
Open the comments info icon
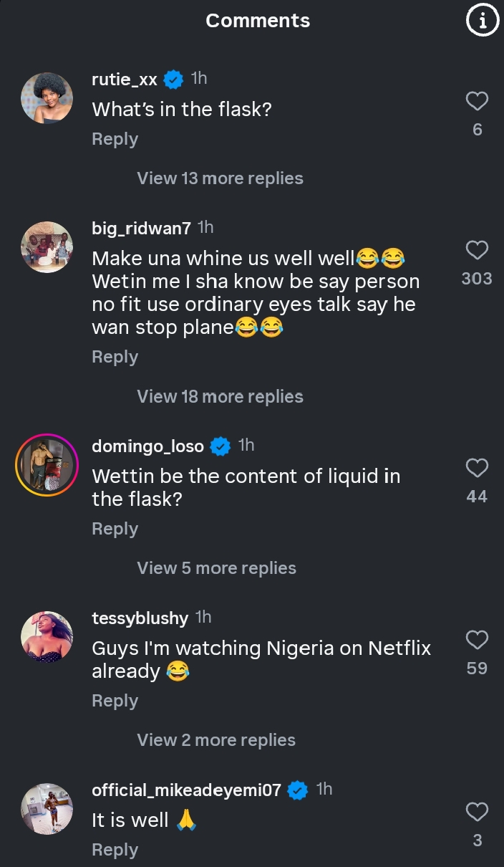point(483,21)
